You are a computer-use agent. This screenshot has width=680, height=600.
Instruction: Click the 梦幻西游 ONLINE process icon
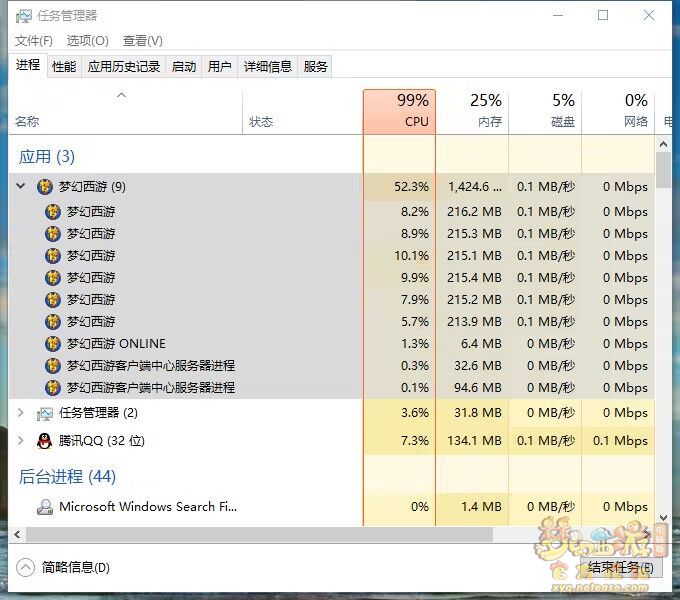pos(53,344)
